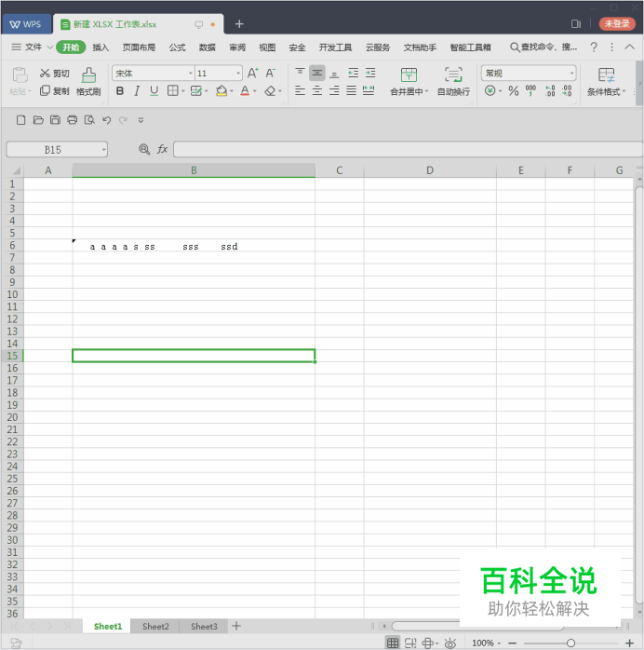This screenshot has height=650, width=644.
Task: Click the red font color A icon
Action: click(245, 90)
